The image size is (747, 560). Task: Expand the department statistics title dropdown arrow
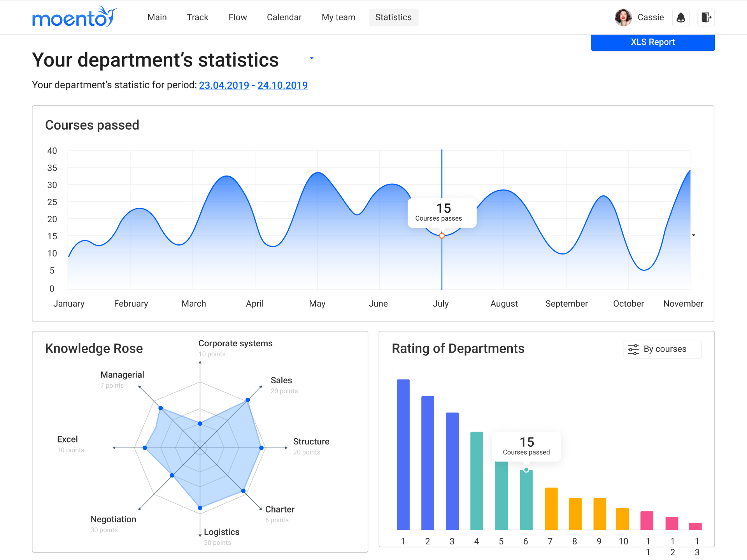click(312, 58)
